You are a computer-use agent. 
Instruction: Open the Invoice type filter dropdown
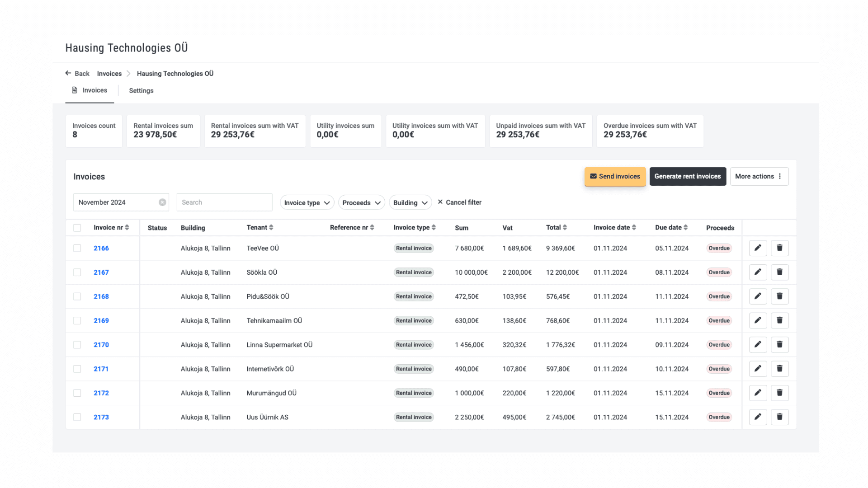coord(307,203)
